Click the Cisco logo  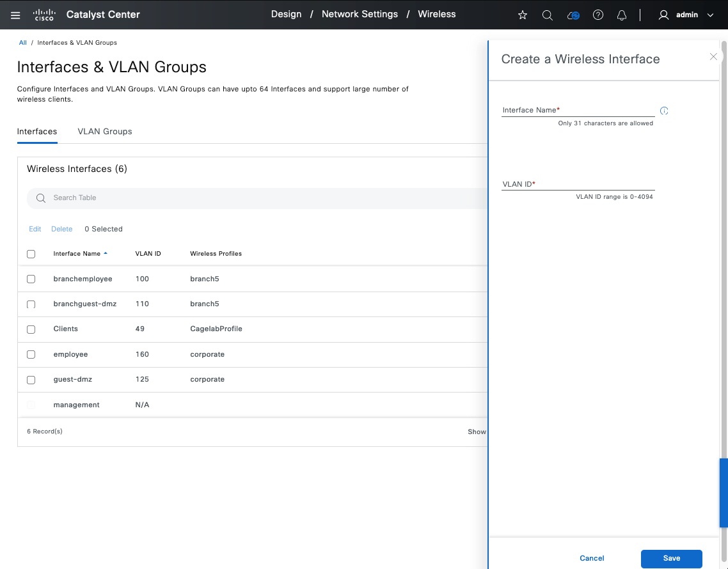tap(45, 15)
